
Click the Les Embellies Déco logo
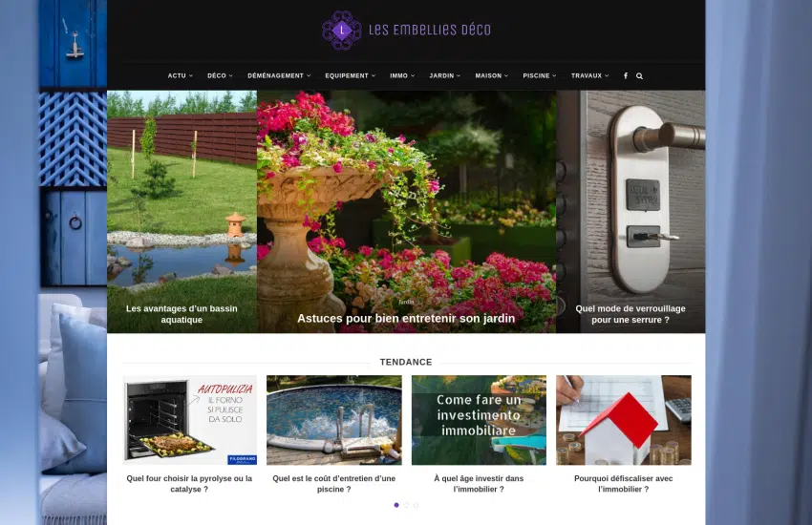pyautogui.click(x=407, y=30)
